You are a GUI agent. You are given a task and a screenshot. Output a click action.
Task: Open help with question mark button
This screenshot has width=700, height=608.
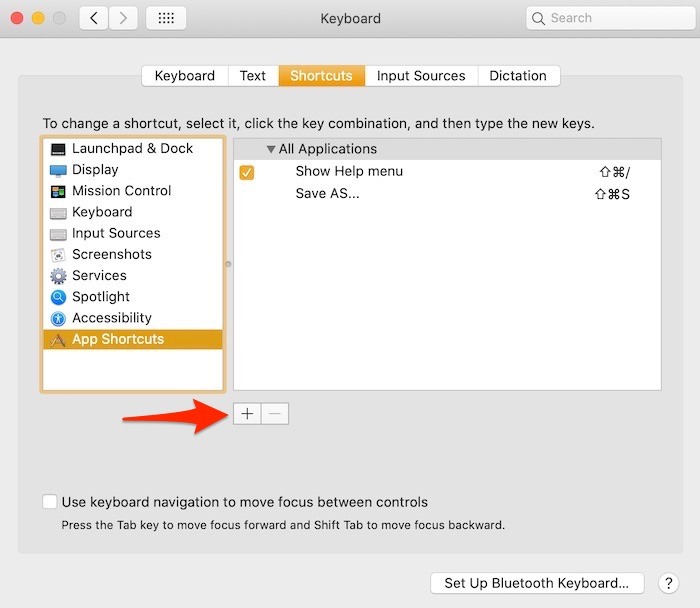(668, 583)
